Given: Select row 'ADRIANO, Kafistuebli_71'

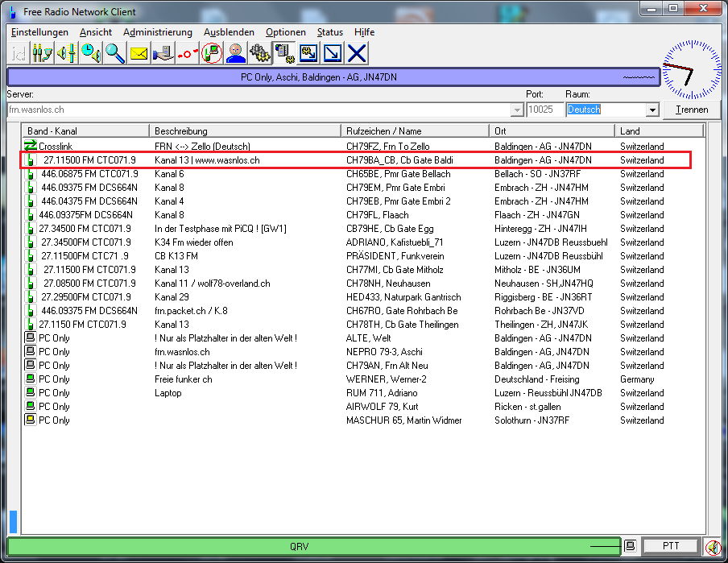Looking at the screenshot, I should tap(363, 242).
